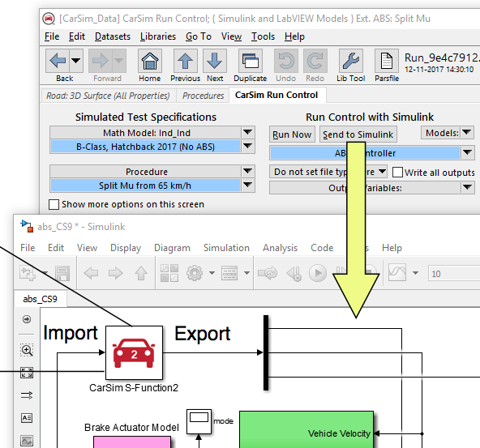Go to Previous dataset
The width and height of the screenshot is (480, 448).
[x=185, y=61]
